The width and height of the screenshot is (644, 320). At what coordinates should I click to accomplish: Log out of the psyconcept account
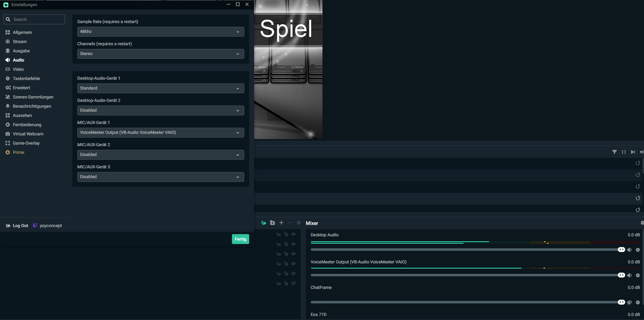click(17, 225)
